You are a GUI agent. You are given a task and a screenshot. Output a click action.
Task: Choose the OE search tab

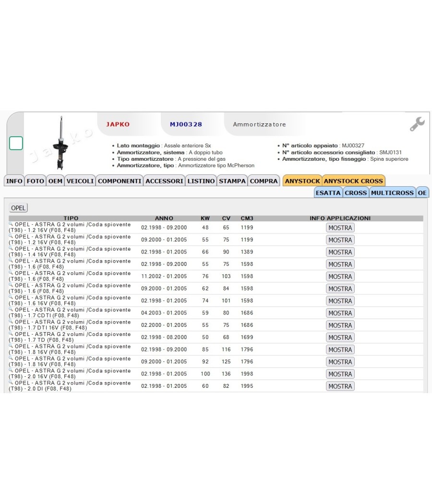tap(422, 193)
